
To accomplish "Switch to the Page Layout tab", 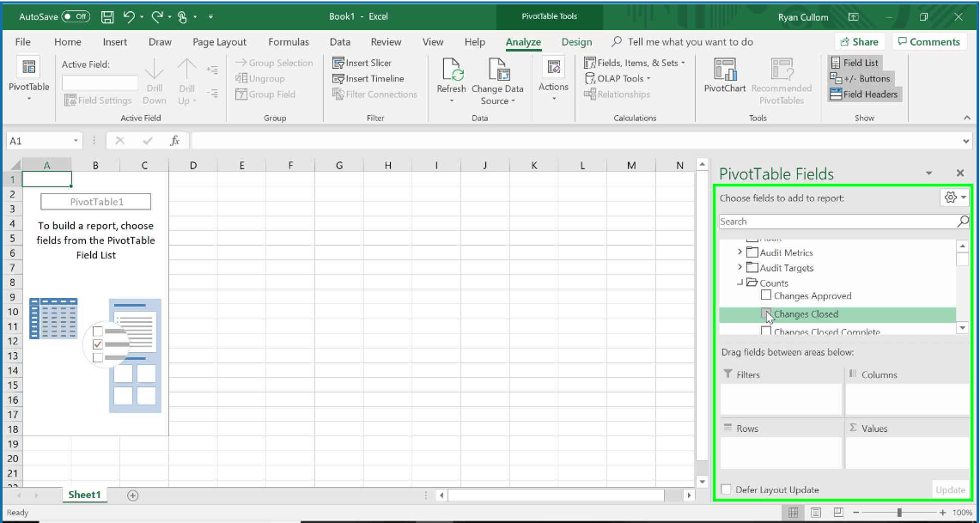I will (x=219, y=42).
